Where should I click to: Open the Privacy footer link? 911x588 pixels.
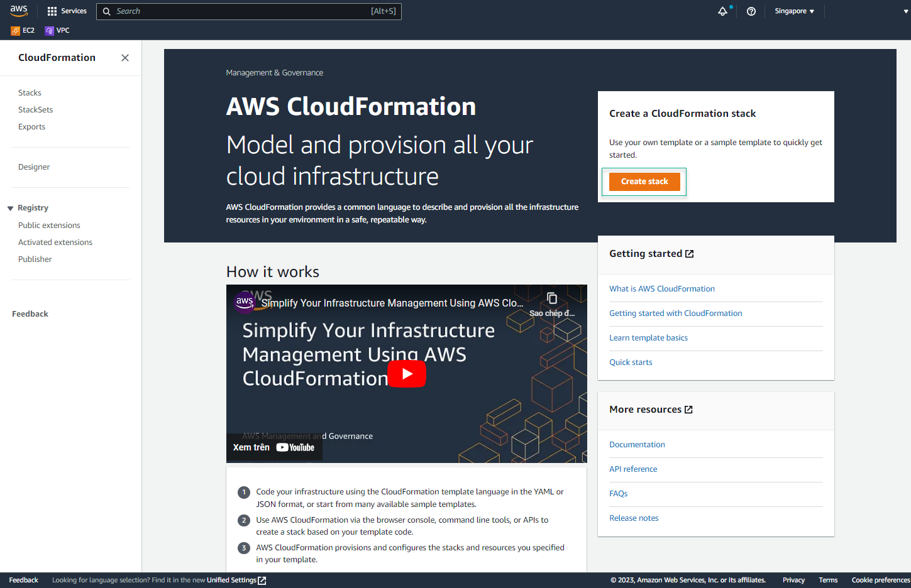[793, 580]
